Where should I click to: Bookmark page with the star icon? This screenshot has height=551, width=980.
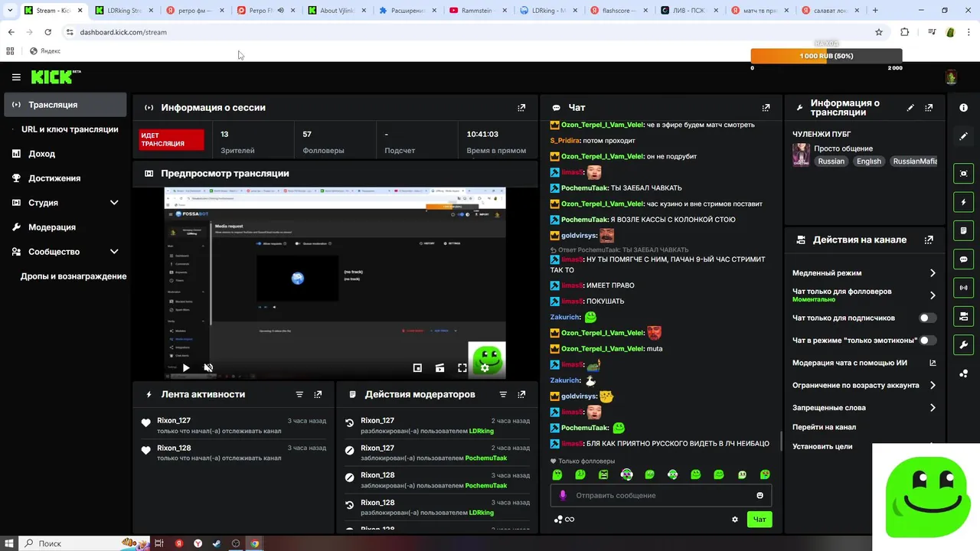[879, 32]
